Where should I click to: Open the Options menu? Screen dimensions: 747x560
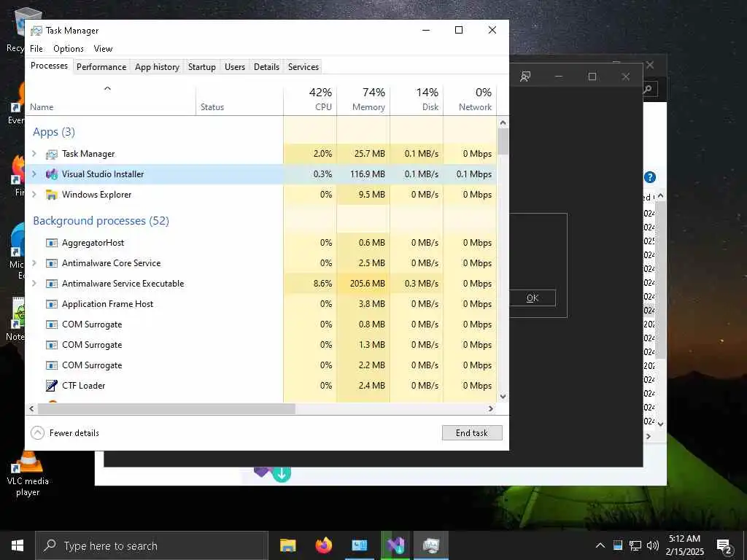(69, 49)
